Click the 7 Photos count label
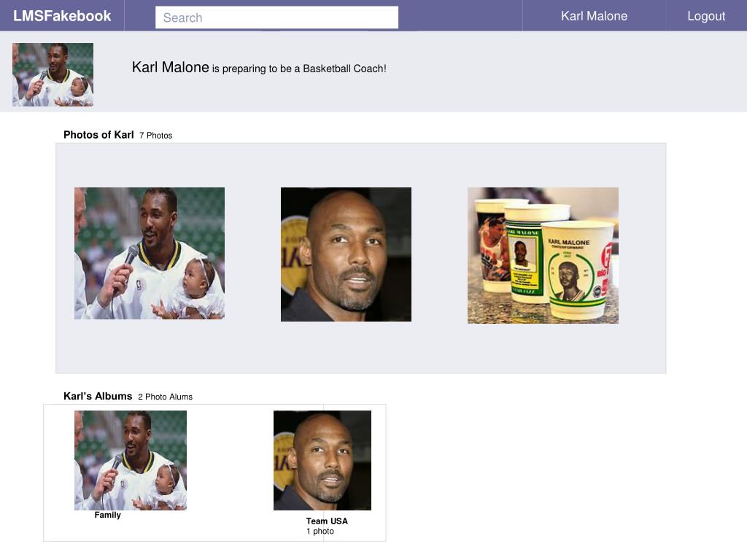This screenshot has height=560, width=747. click(x=156, y=136)
